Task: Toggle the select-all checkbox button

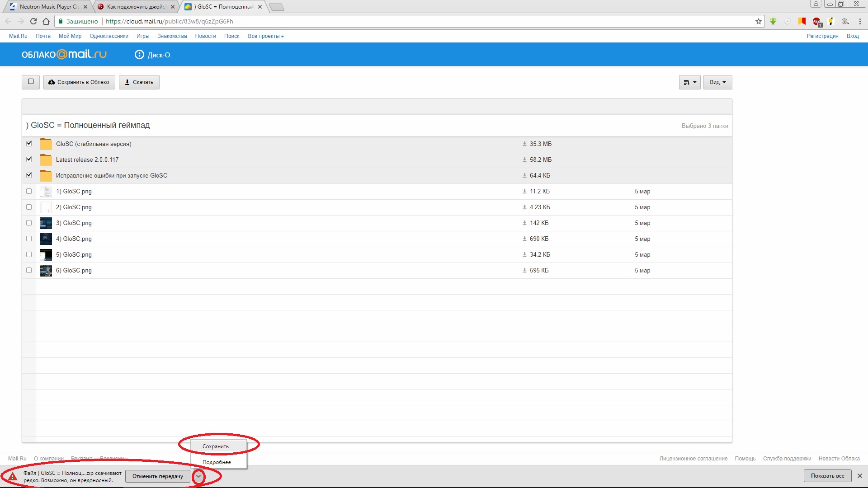Action: [x=31, y=82]
